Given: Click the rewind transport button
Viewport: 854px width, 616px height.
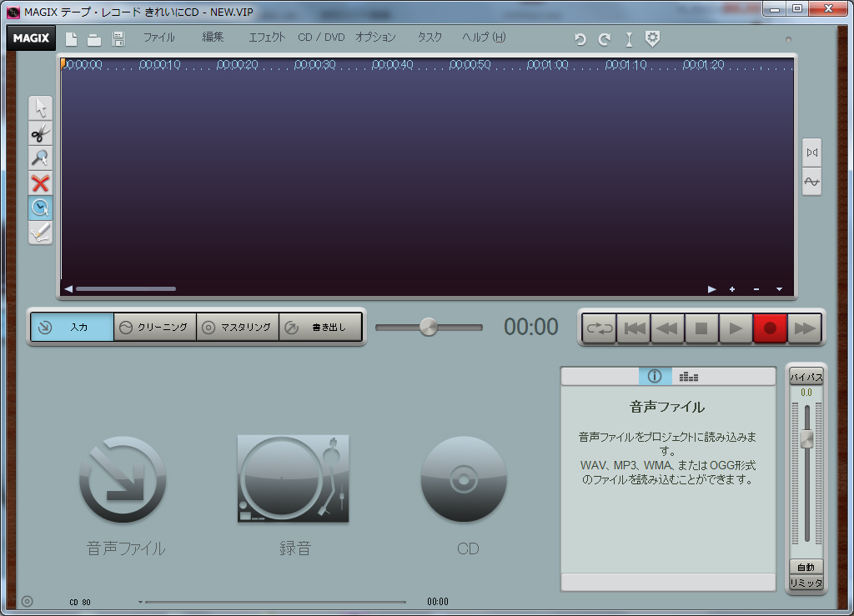Looking at the screenshot, I should pos(668,328).
